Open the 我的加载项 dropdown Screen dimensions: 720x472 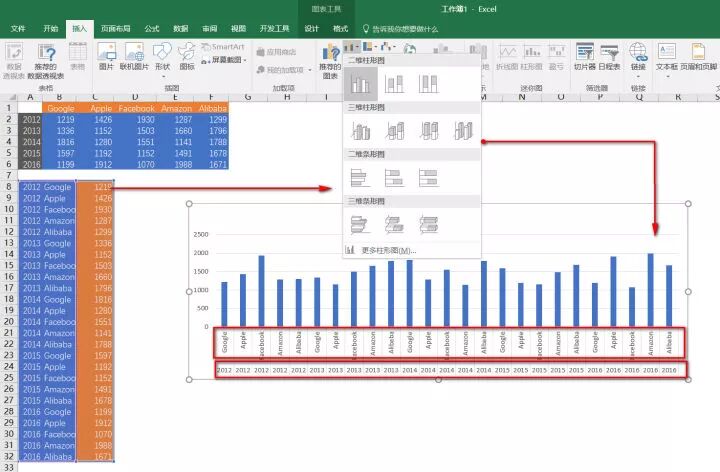(284, 70)
